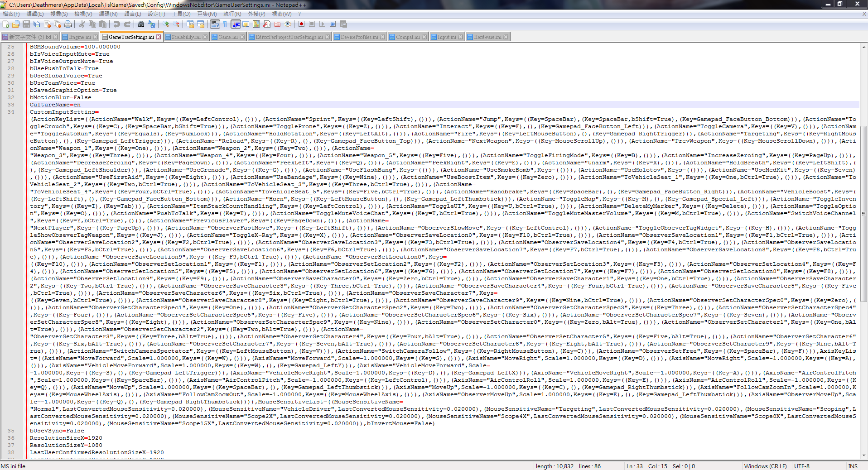Redo the last undone action
The height and width of the screenshot is (470, 868).
127,24
